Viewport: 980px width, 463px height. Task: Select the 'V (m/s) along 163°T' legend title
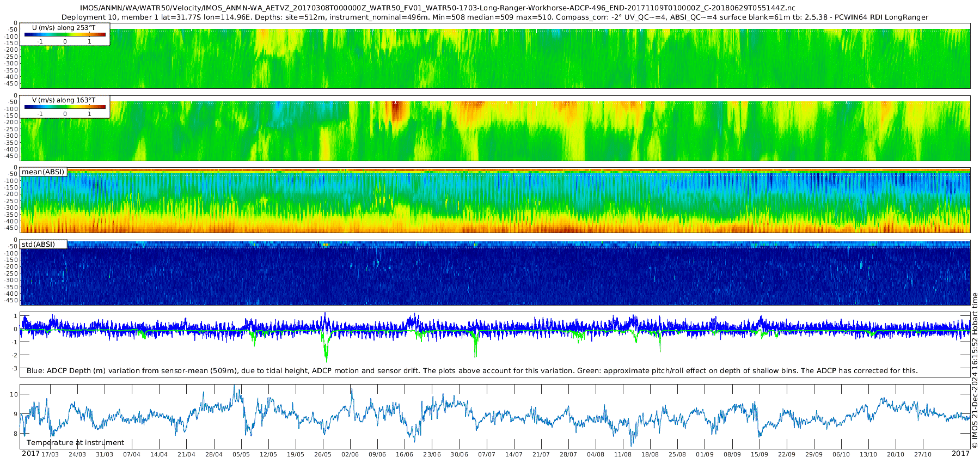pos(64,100)
